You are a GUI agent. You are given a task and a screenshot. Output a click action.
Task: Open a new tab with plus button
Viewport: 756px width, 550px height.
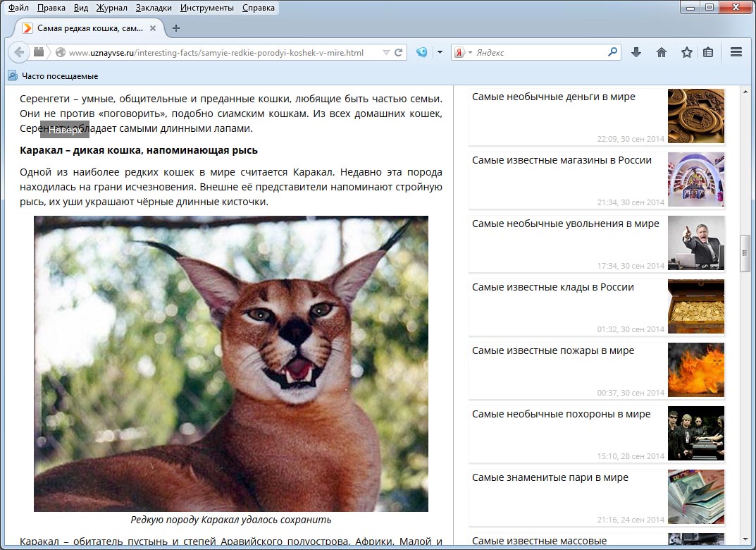pos(176,28)
